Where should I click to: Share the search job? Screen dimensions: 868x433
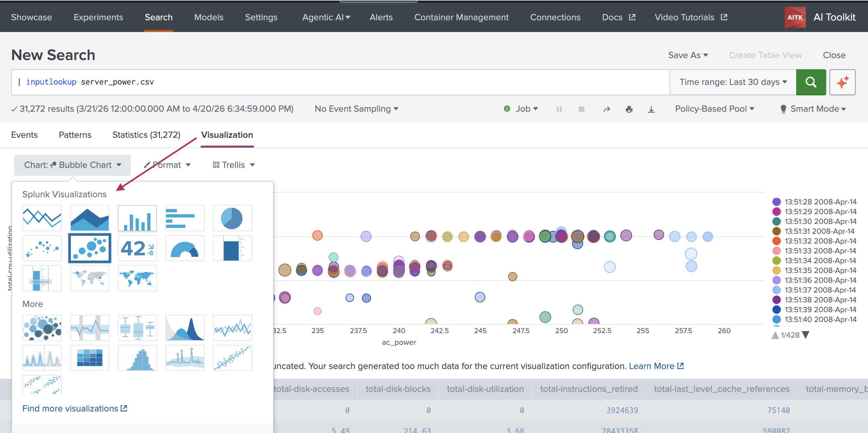coord(607,109)
